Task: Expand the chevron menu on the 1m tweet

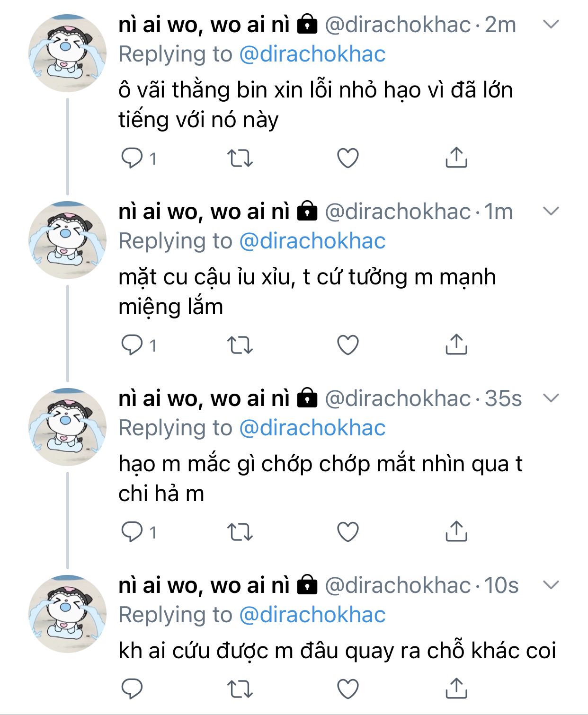Action: tap(552, 211)
